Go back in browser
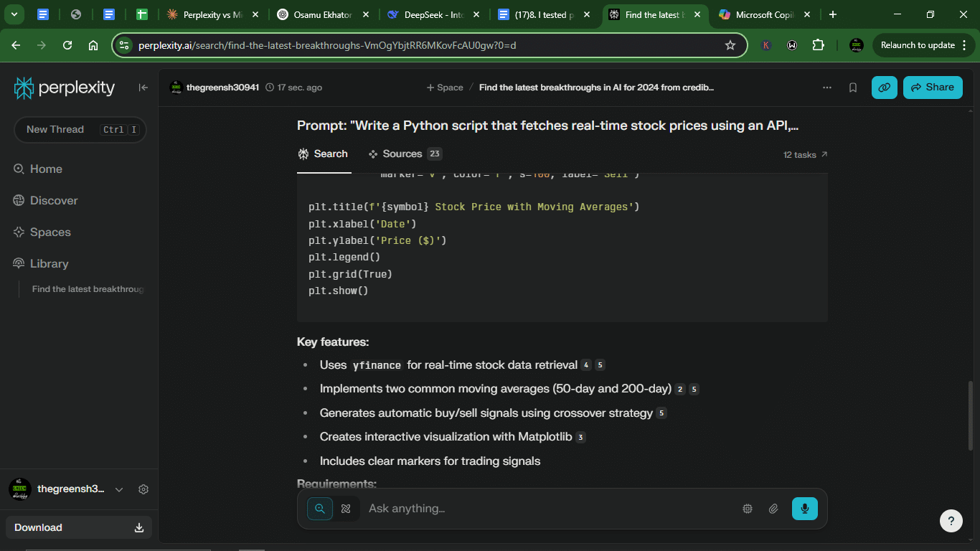The image size is (980, 551). tap(16, 45)
